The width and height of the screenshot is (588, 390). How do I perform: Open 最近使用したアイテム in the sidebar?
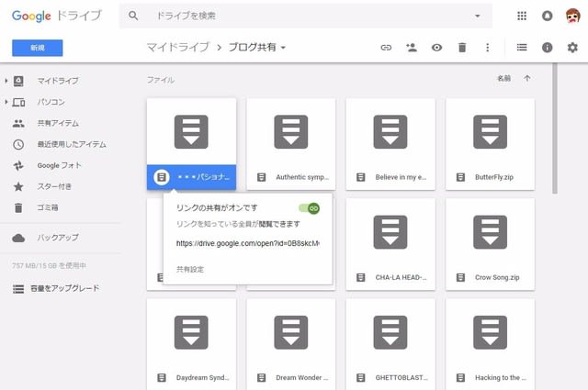pyautogui.click(x=72, y=144)
